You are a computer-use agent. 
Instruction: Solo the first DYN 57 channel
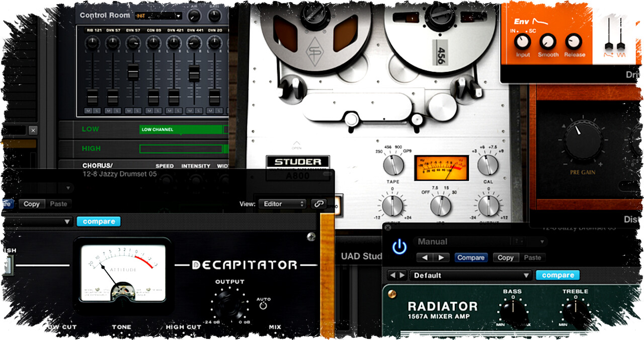point(117,110)
